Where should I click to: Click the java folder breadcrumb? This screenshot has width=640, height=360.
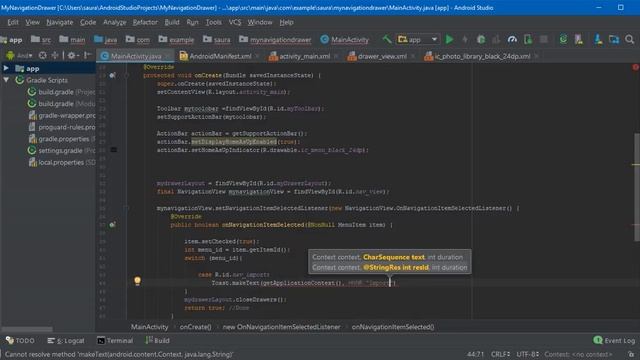pyautogui.click(x=105, y=40)
